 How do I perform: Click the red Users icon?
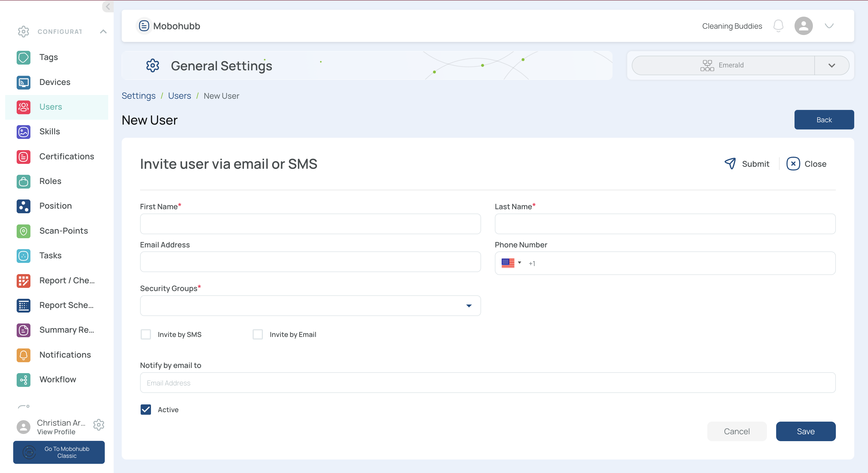click(23, 107)
